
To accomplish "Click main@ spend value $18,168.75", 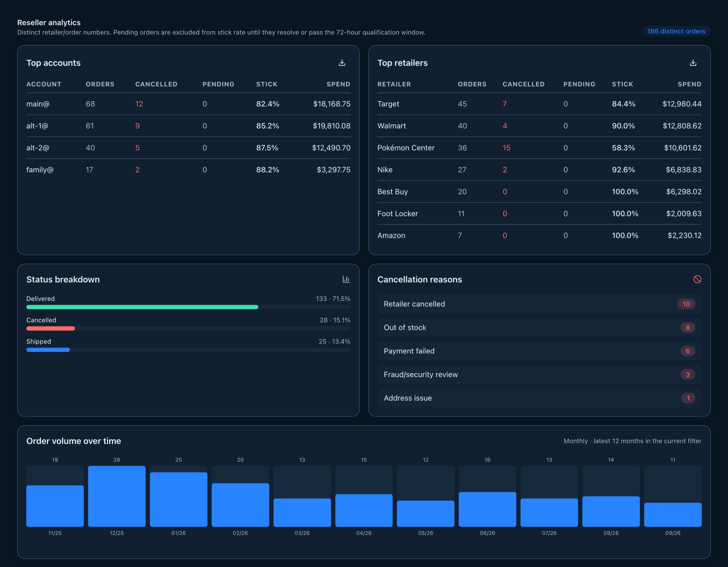I will tap(332, 104).
